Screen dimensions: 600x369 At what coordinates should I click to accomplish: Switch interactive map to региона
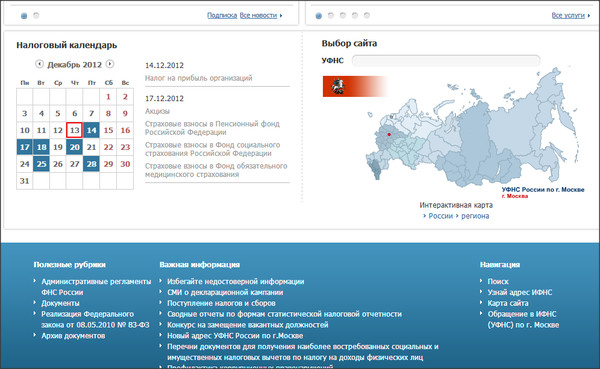tap(475, 216)
